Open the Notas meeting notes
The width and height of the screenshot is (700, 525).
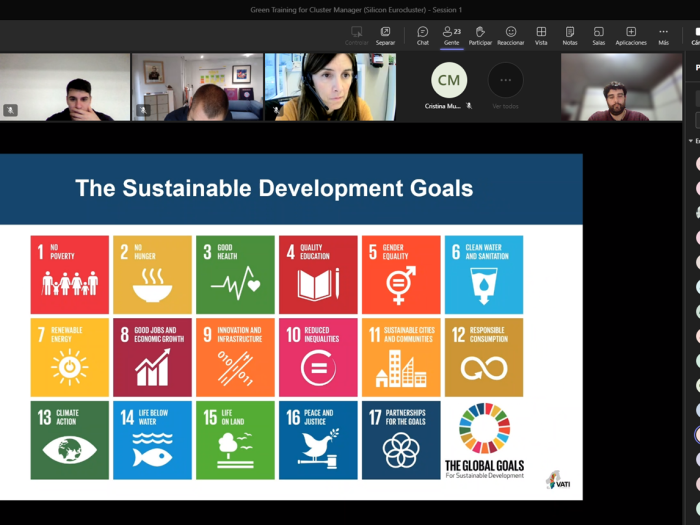[569, 35]
